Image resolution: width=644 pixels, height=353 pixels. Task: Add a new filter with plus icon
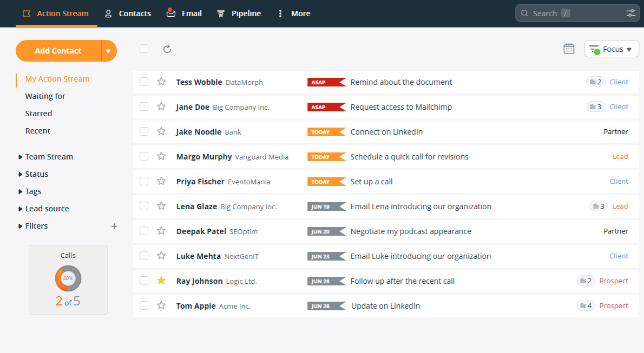coord(114,226)
